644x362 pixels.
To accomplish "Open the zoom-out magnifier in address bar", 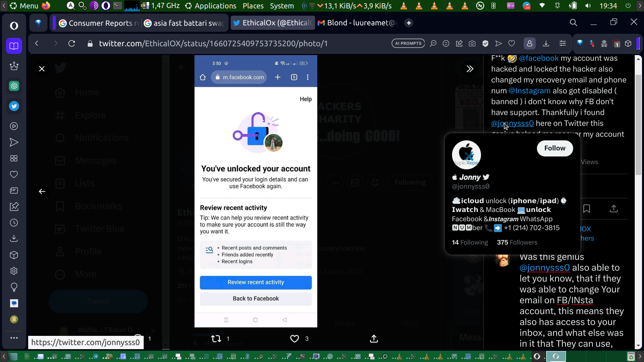I will tap(433, 43).
